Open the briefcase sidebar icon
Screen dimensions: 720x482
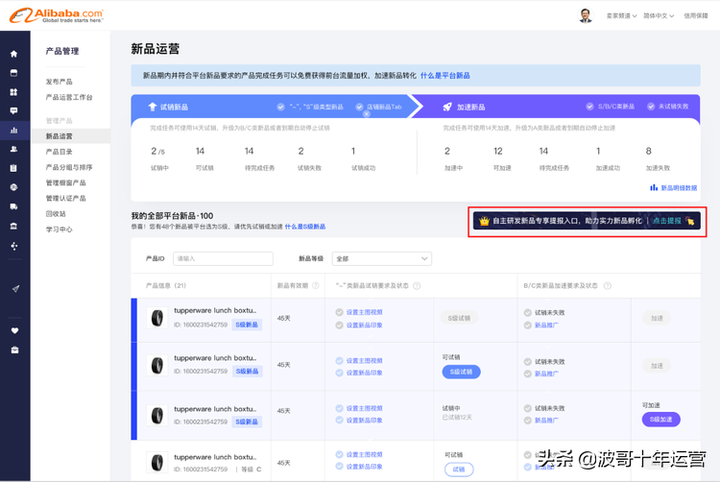(15, 350)
